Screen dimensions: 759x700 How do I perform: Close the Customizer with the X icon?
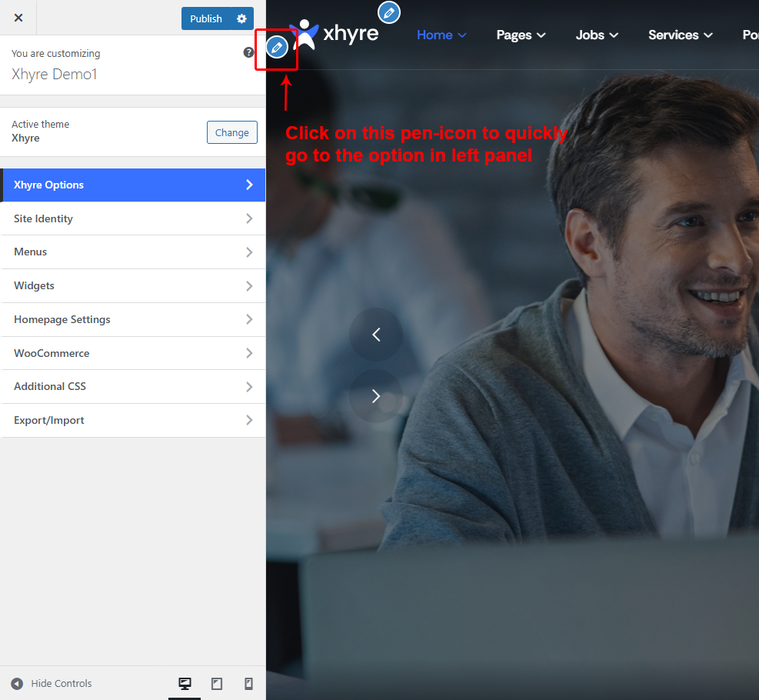tap(18, 18)
